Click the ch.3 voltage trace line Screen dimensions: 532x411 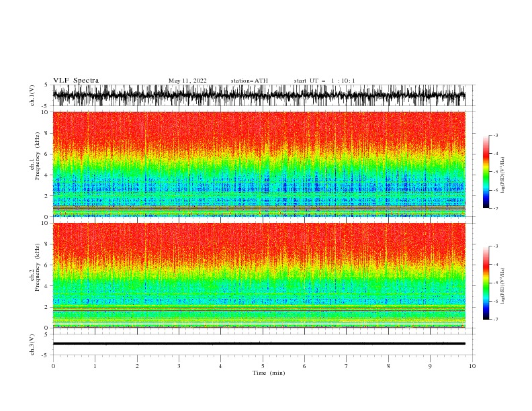[259, 344]
